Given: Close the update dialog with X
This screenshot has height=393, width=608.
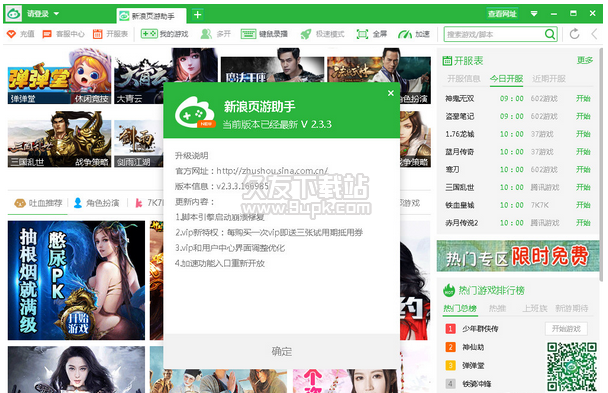Looking at the screenshot, I should [x=390, y=93].
